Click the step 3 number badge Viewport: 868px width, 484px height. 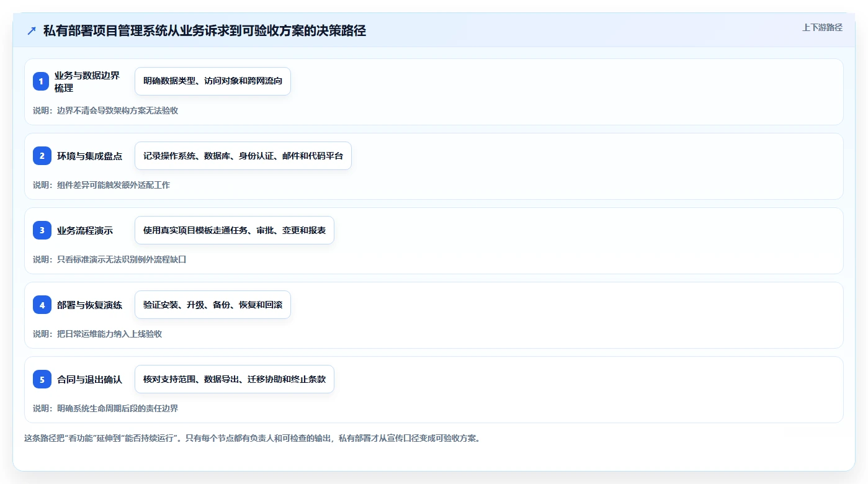tap(42, 230)
